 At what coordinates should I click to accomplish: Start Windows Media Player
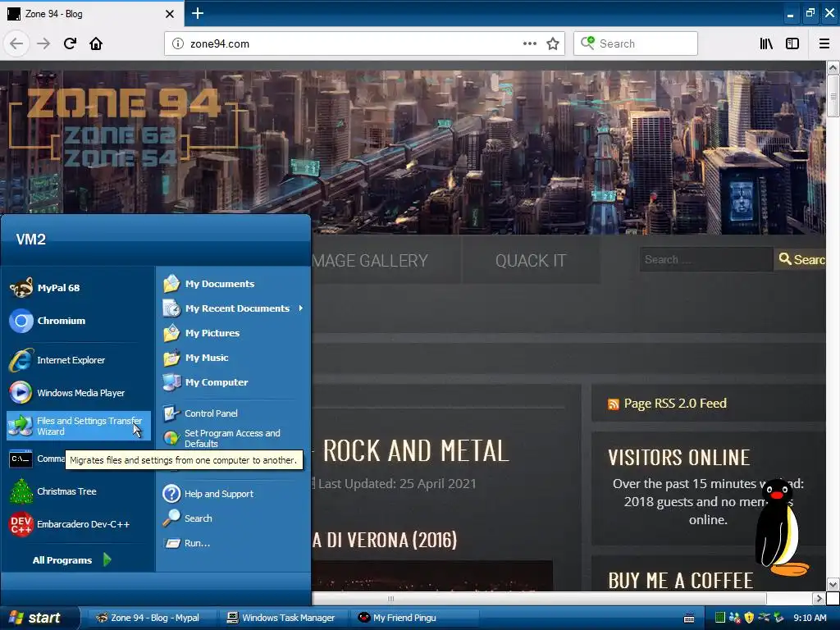[x=78, y=393]
